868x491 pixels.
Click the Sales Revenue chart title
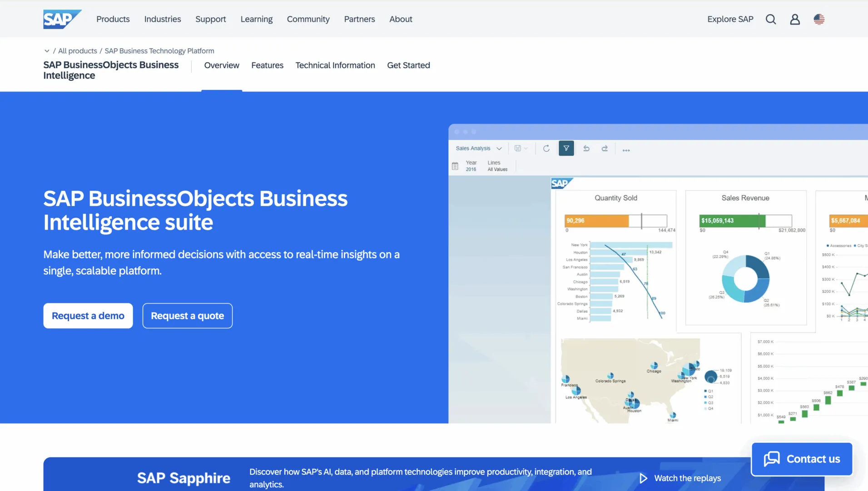pos(745,198)
